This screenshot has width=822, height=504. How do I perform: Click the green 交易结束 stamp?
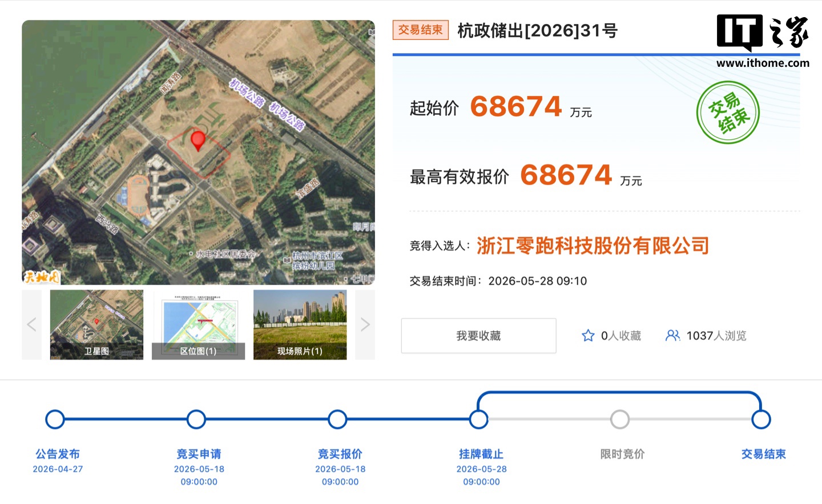tap(728, 112)
